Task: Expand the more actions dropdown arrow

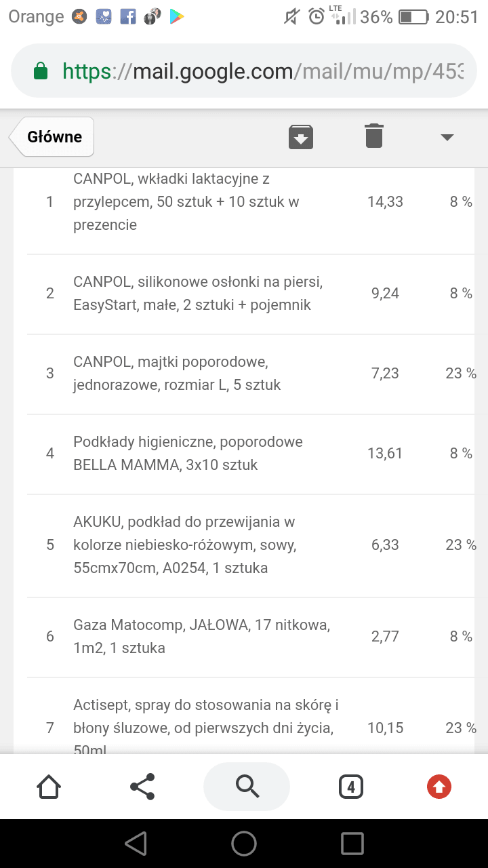Action: (x=446, y=137)
